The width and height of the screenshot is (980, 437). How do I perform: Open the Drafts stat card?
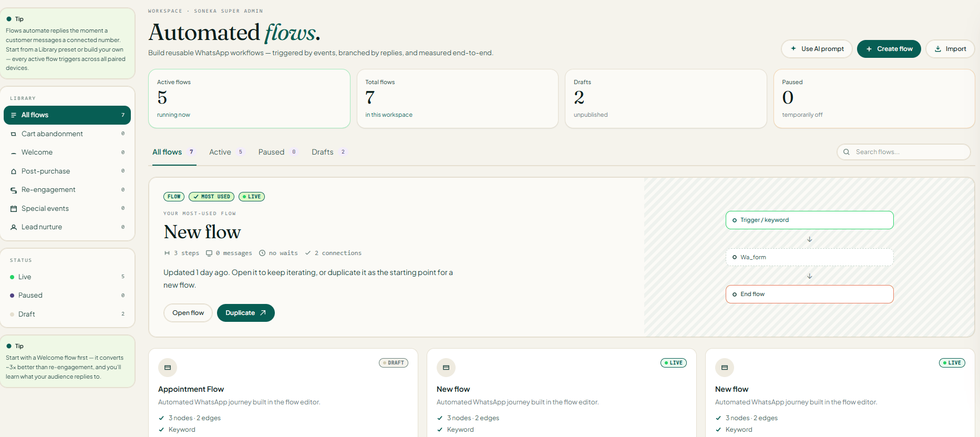(666, 99)
